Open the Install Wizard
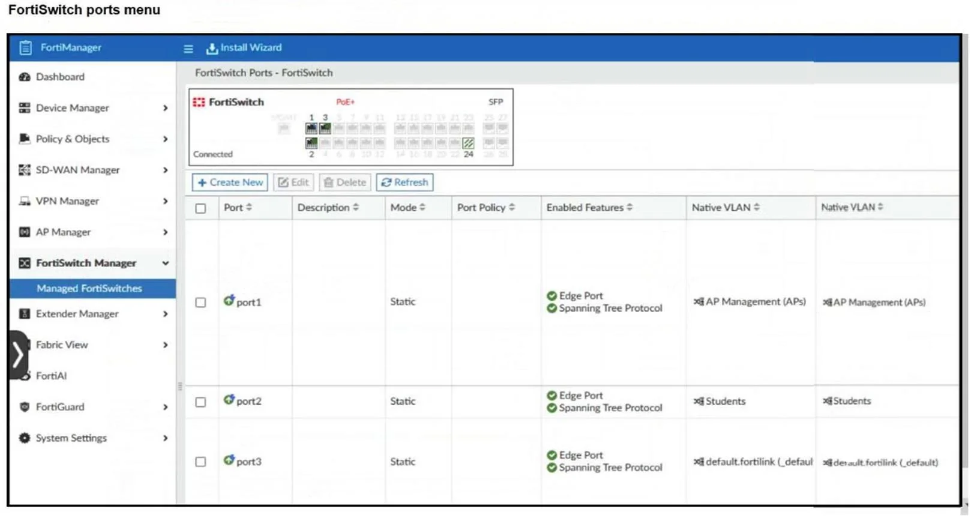The height and width of the screenshot is (518, 980). [x=244, y=48]
